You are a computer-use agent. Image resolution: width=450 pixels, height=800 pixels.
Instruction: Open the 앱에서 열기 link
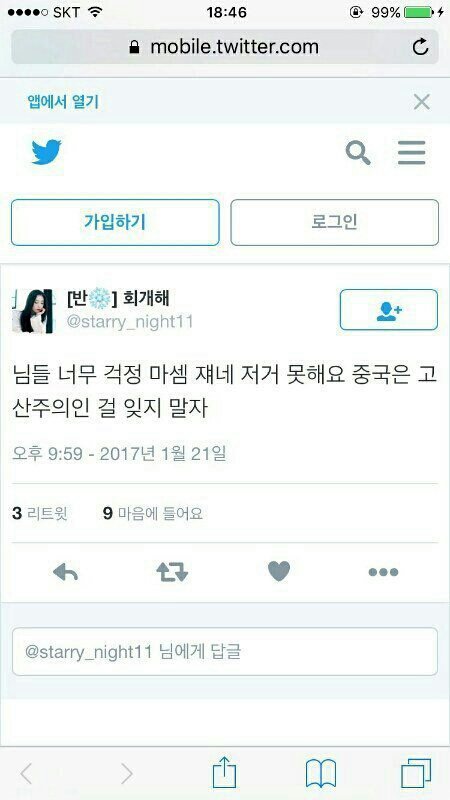click(x=63, y=102)
